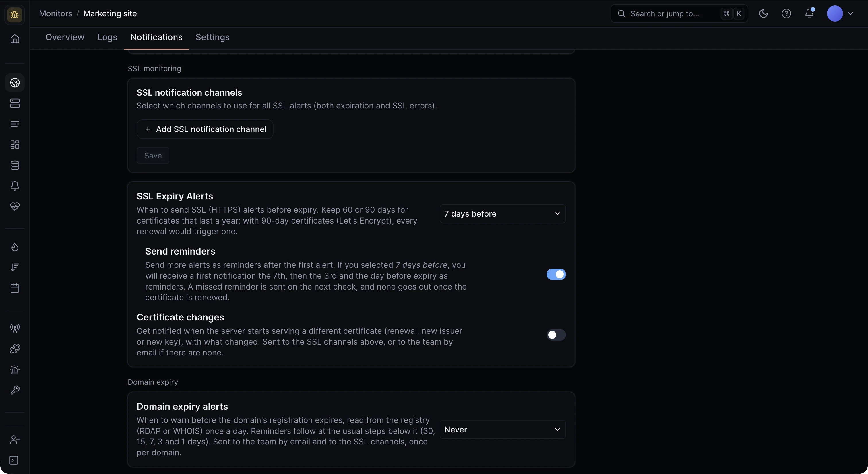Disable the Send reminders toggle
Viewport: 868px width, 474px height.
point(556,274)
